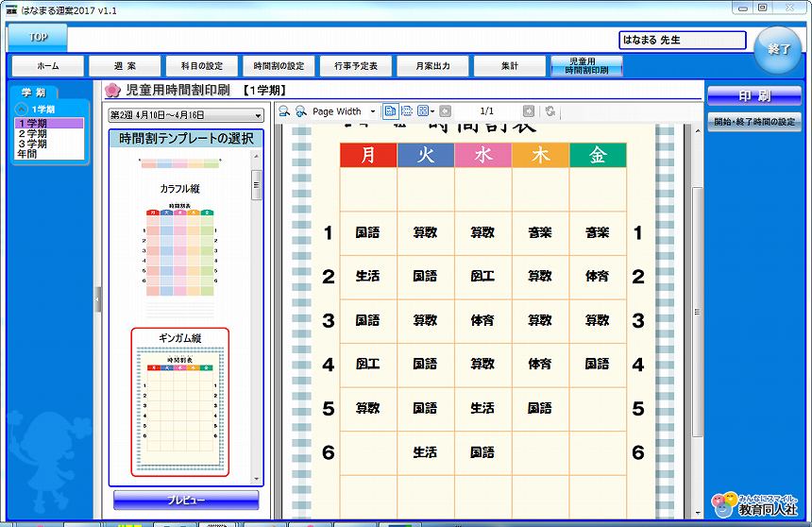Select 年間 in the term list
Screen dimensions: 812x527
pos(49,154)
